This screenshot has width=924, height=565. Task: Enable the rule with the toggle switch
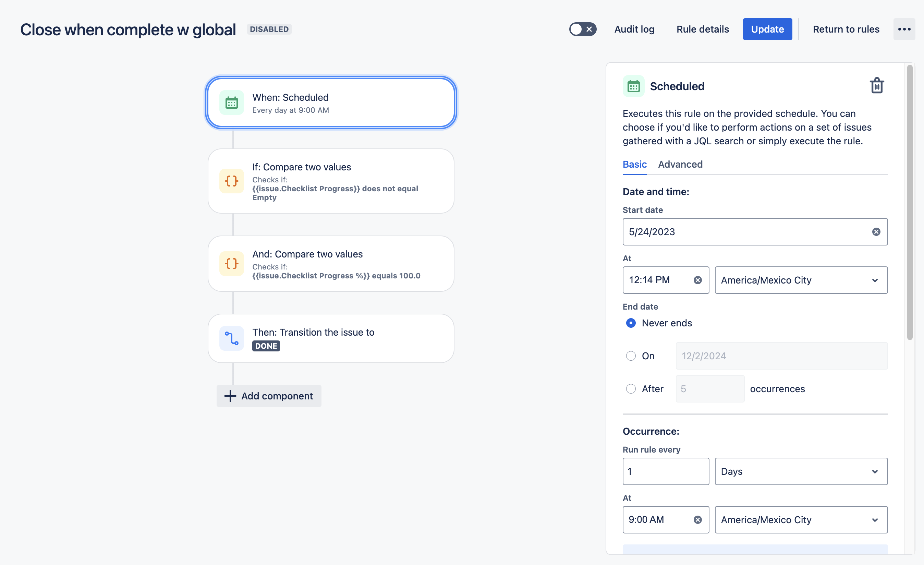pos(582,29)
